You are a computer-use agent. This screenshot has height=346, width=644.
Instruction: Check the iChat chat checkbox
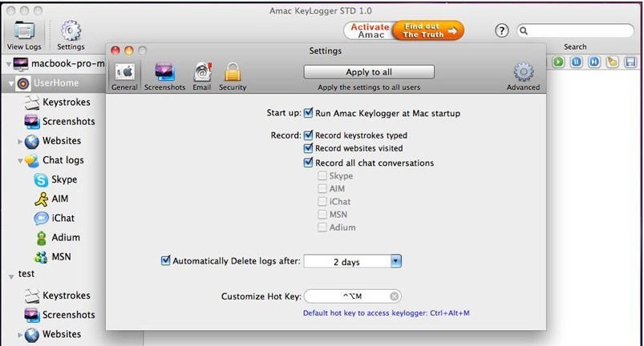click(x=322, y=202)
